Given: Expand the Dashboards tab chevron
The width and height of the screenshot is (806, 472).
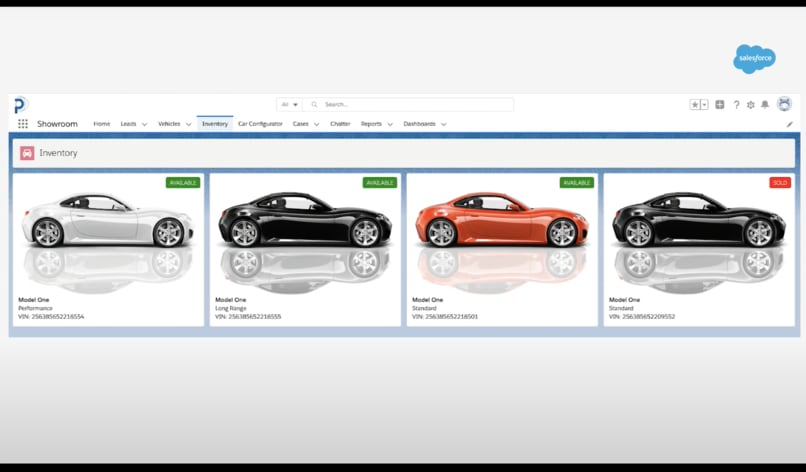Looking at the screenshot, I should 444,124.
